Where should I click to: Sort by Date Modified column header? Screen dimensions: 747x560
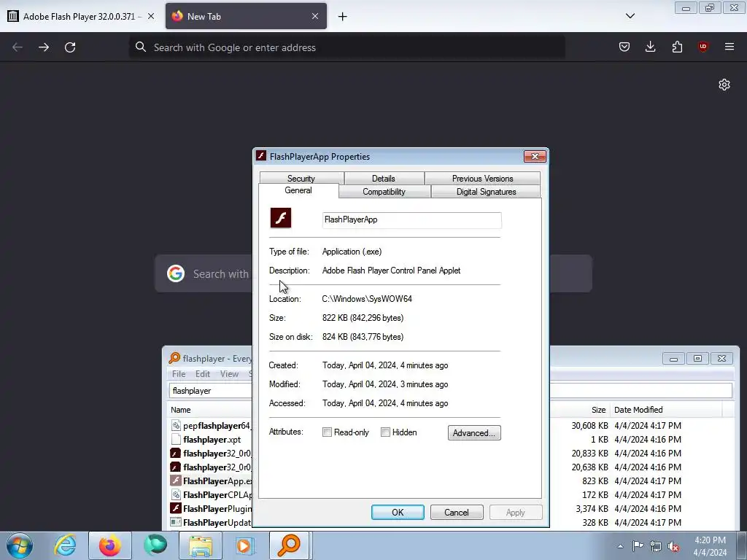click(638, 410)
